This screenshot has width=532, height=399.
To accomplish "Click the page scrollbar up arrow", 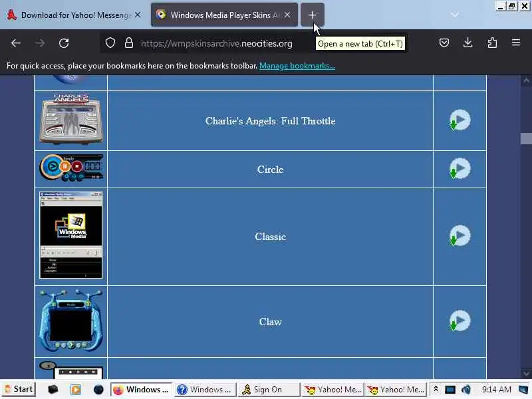I will (x=526, y=80).
